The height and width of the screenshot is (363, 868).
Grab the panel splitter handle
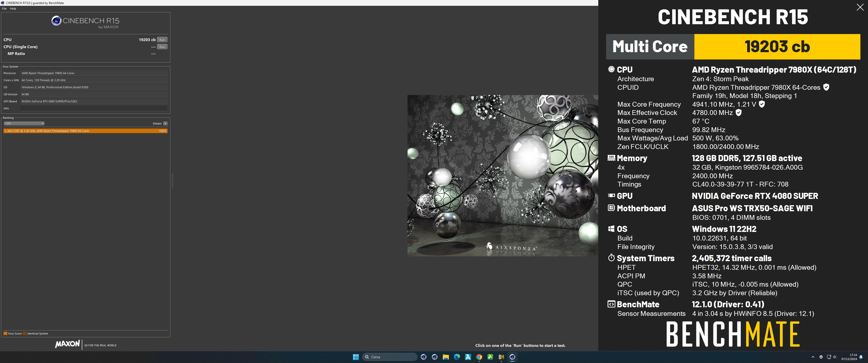pyautogui.click(x=173, y=181)
